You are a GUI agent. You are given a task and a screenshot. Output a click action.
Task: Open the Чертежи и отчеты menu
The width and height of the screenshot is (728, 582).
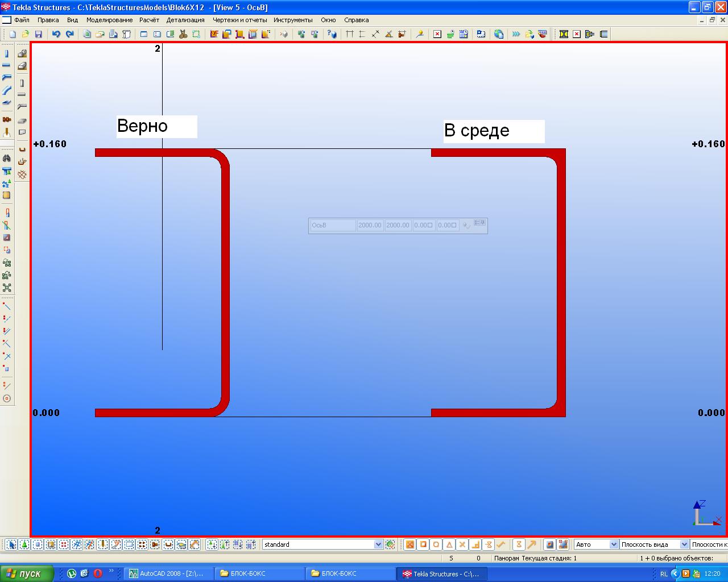click(239, 20)
